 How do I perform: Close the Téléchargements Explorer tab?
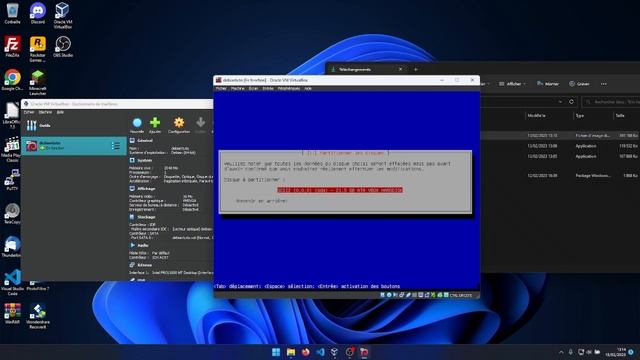[x=400, y=69]
